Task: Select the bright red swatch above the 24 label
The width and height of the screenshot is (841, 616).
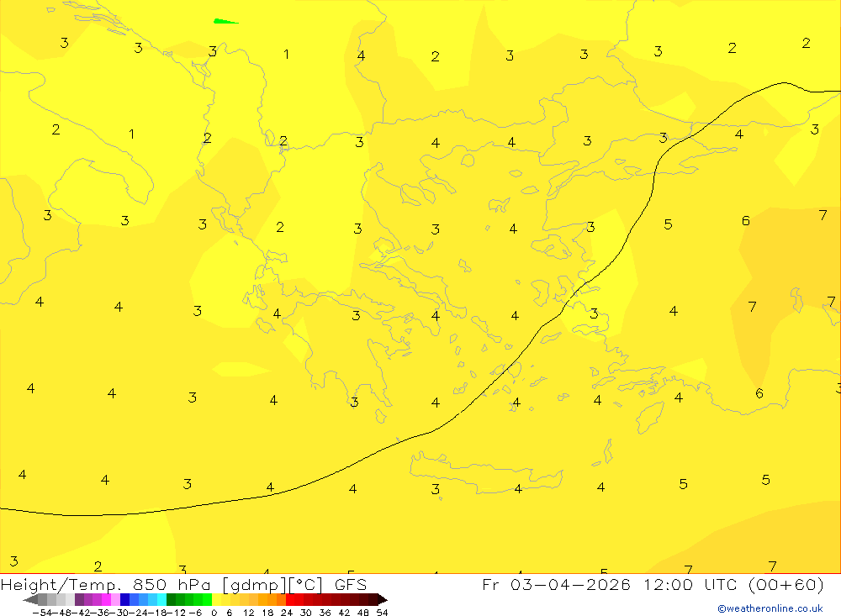Action: click(290, 600)
